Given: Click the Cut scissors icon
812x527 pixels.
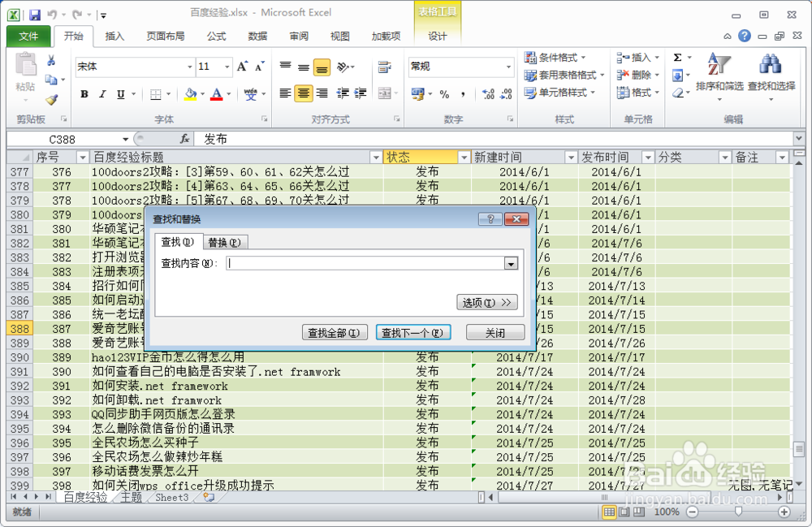Looking at the screenshot, I should click(x=50, y=61).
